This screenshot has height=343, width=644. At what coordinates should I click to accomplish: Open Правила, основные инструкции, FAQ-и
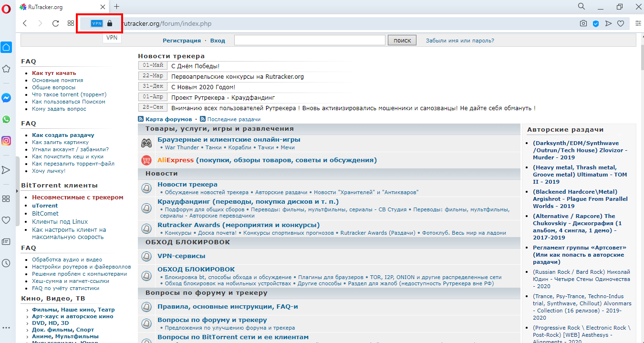(228, 306)
